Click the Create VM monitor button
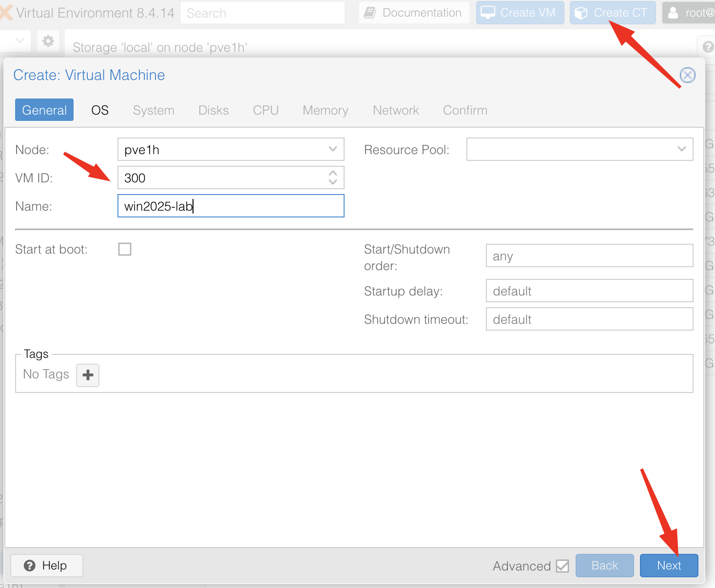 click(520, 13)
